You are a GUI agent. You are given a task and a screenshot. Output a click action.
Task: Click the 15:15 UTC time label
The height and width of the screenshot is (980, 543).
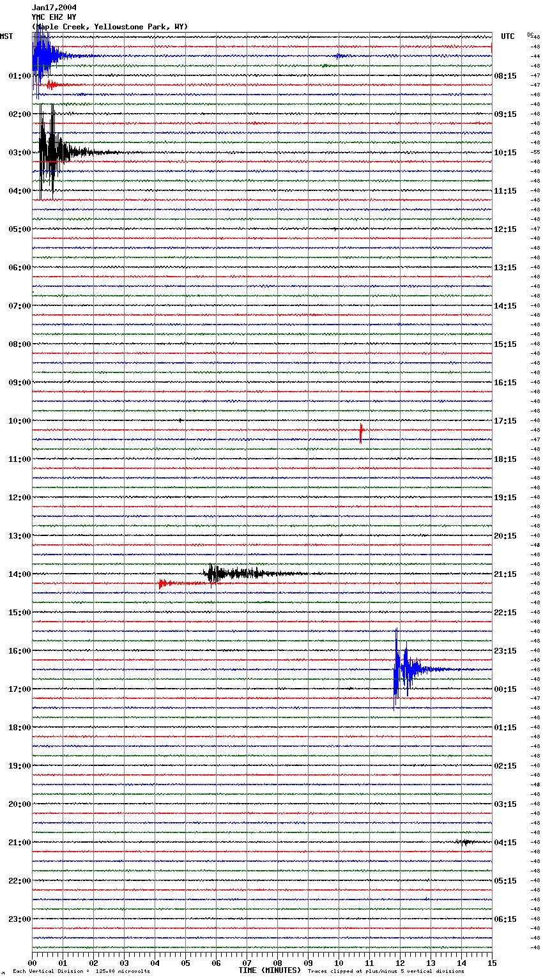click(505, 344)
